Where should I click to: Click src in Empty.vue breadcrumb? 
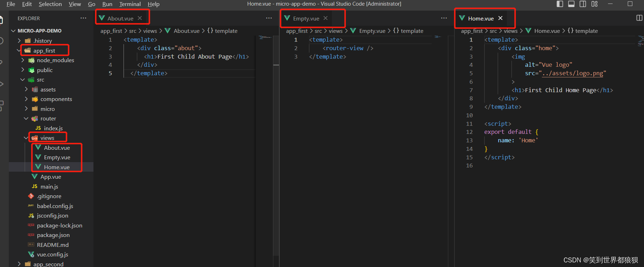(318, 31)
